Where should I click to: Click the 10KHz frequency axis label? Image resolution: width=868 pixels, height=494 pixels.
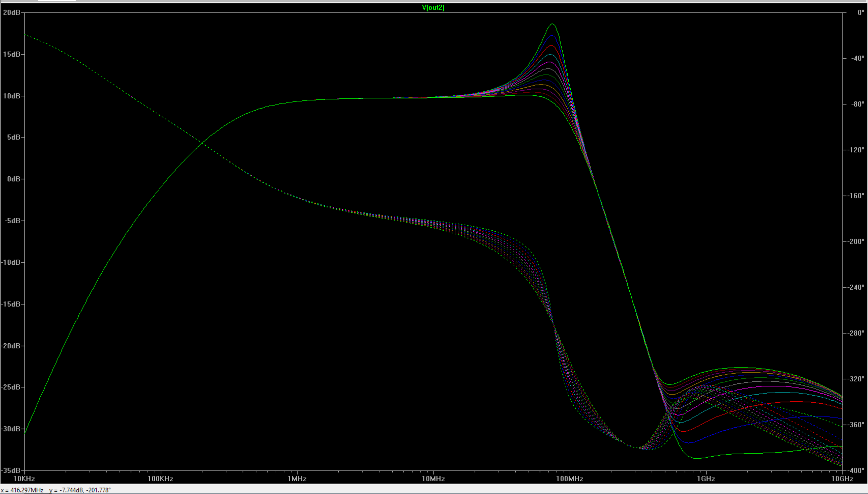pyautogui.click(x=24, y=479)
